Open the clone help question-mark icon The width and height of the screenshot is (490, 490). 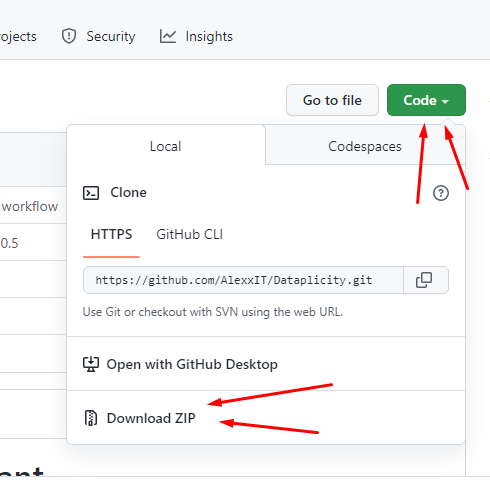[441, 193]
